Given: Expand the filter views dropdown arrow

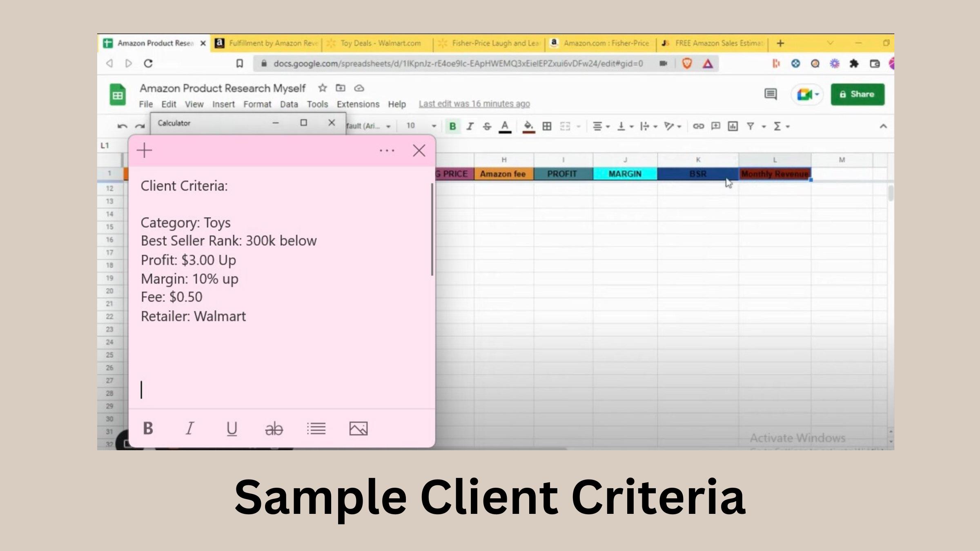Looking at the screenshot, I should 764,127.
